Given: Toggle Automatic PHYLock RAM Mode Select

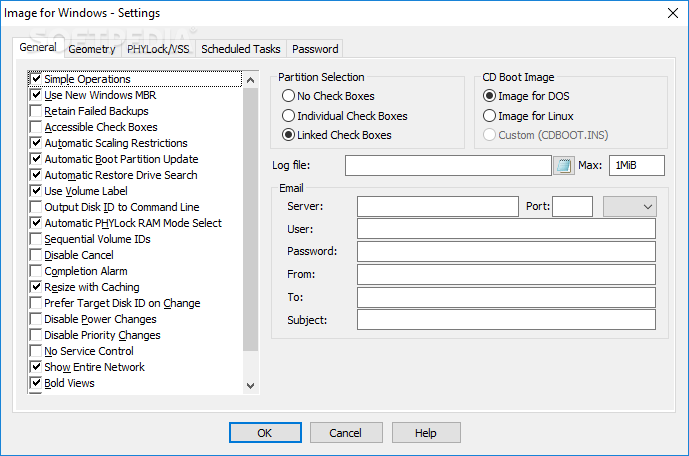Looking at the screenshot, I should coord(36,223).
